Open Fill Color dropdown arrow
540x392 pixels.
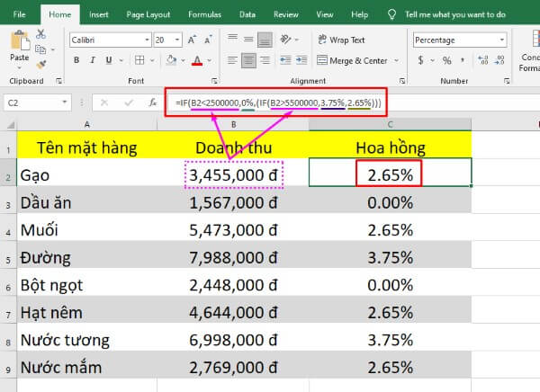pos(184,60)
